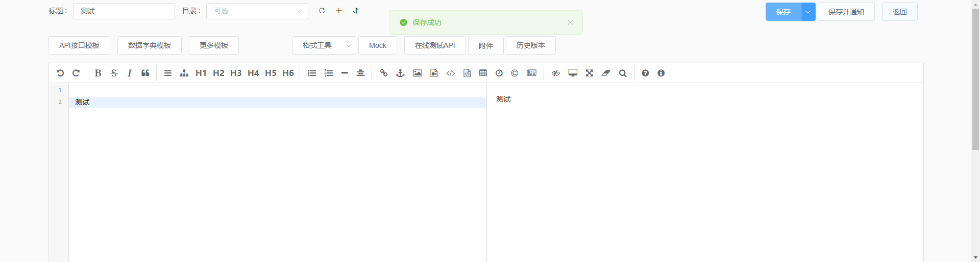Viewport: 980px width, 262px height.
Task: Insert the 数据字典模板 template
Action: pyautogui.click(x=150, y=45)
